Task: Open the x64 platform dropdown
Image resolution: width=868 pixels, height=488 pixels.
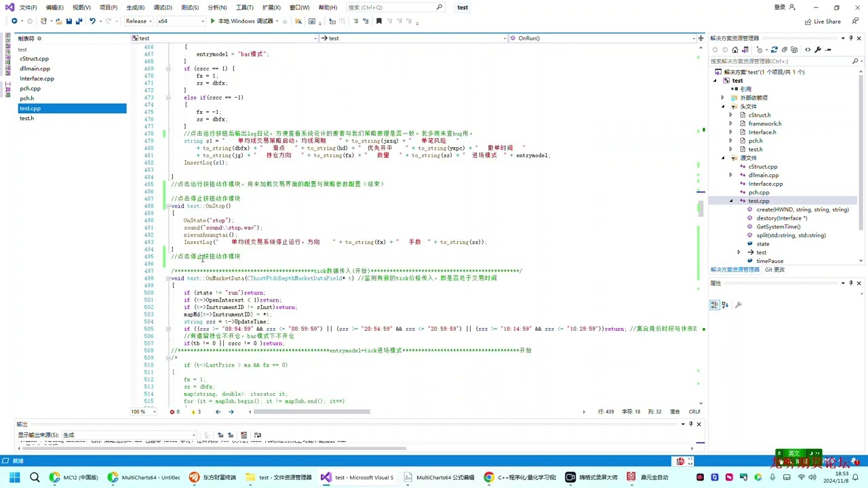Action: (180, 21)
